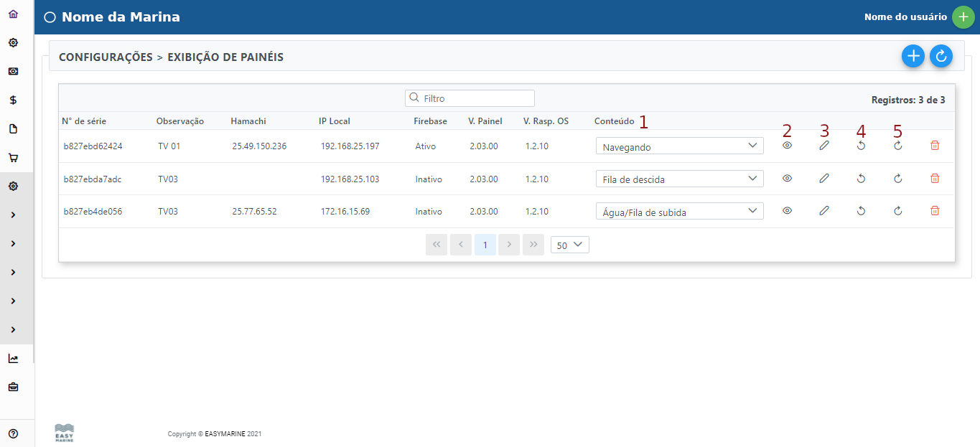This screenshot has width=980, height=447.
Task: Click eye icon for b827eb4de056 row
Action: [x=787, y=211]
